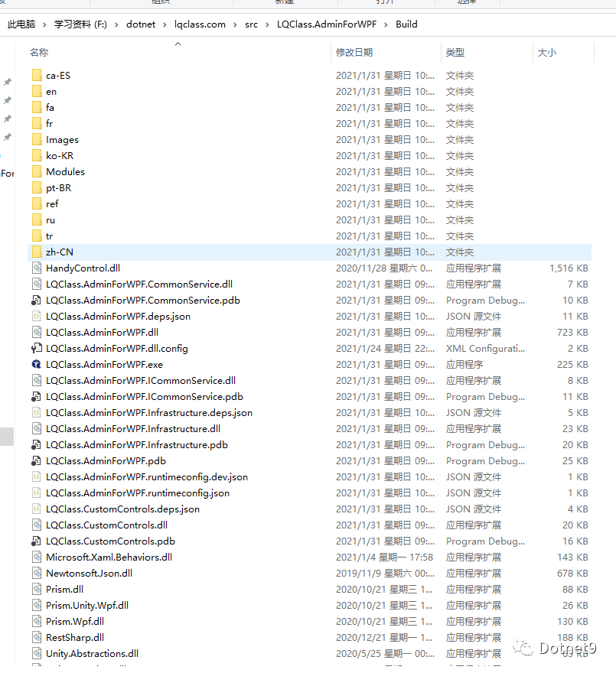This screenshot has height=673, width=616.
Task: Click RestSharp.dll file icon
Action: tap(37, 637)
